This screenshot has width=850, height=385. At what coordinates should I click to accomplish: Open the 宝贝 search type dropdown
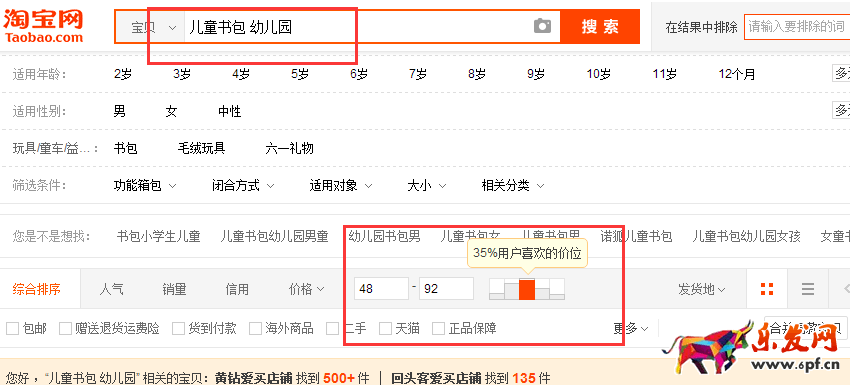click(x=154, y=27)
